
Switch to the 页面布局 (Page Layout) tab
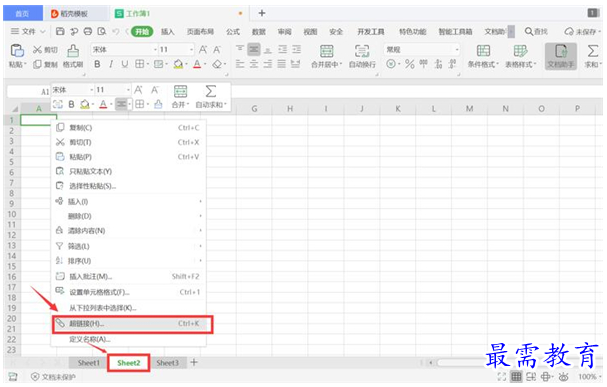[200, 32]
